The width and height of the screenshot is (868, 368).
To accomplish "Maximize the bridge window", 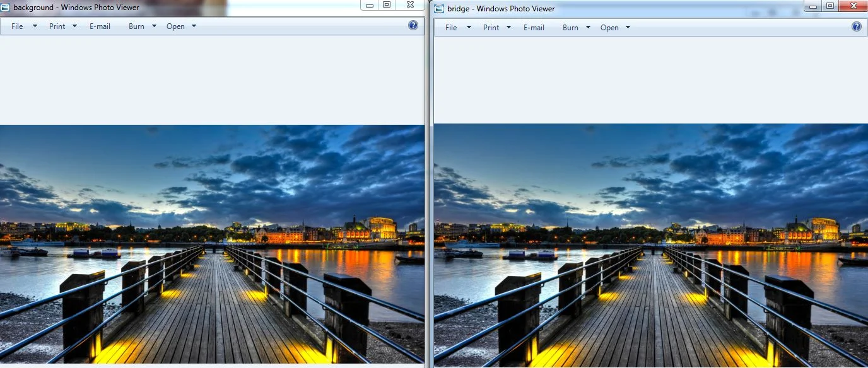I will (830, 6).
